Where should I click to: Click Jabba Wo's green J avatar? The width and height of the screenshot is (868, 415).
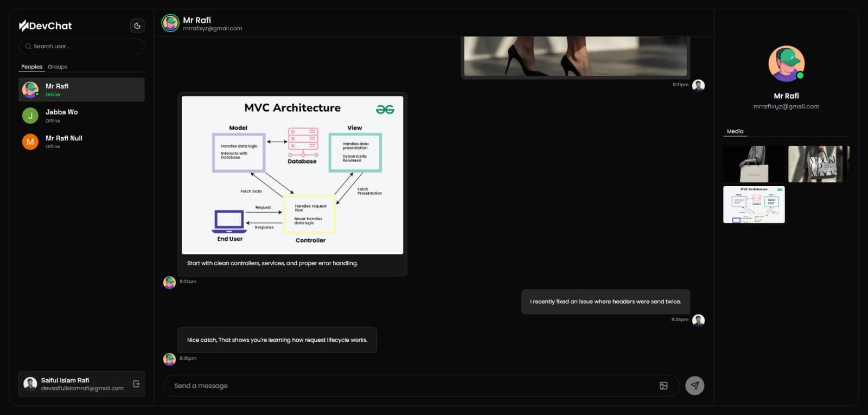(30, 116)
